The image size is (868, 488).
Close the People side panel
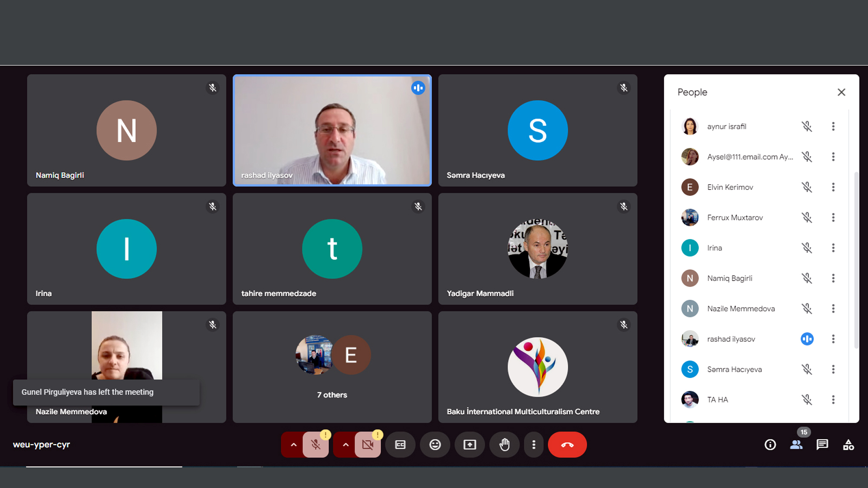point(841,92)
